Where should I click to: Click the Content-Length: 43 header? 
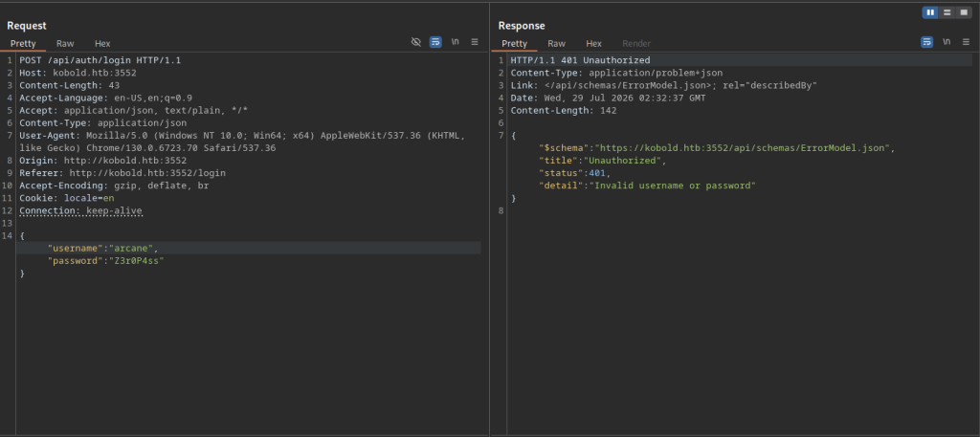pyautogui.click(x=69, y=85)
